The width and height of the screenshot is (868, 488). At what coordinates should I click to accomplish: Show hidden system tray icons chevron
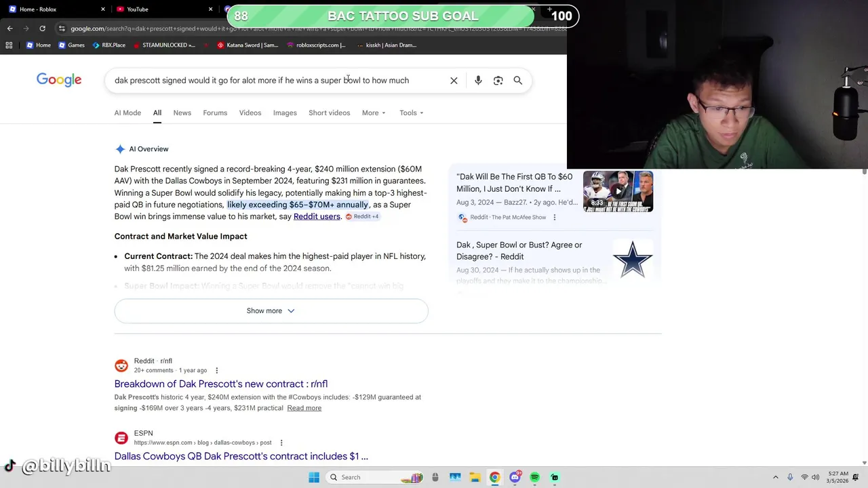776,477
